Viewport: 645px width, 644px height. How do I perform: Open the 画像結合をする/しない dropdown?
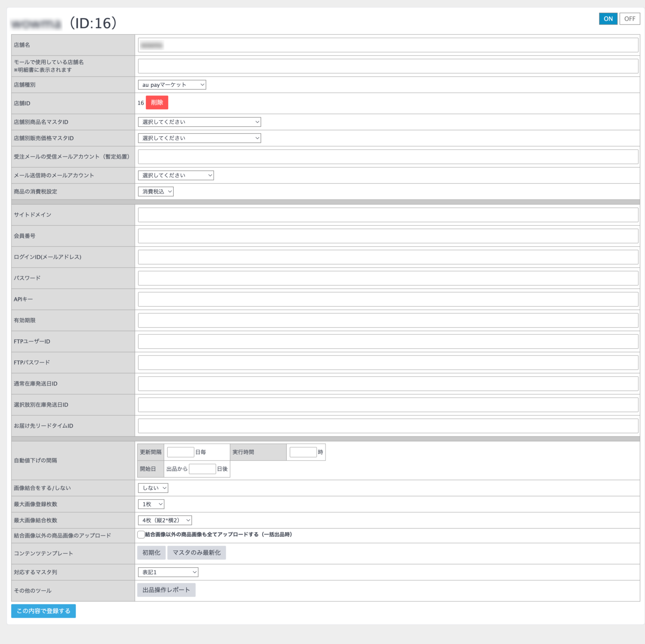153,488
